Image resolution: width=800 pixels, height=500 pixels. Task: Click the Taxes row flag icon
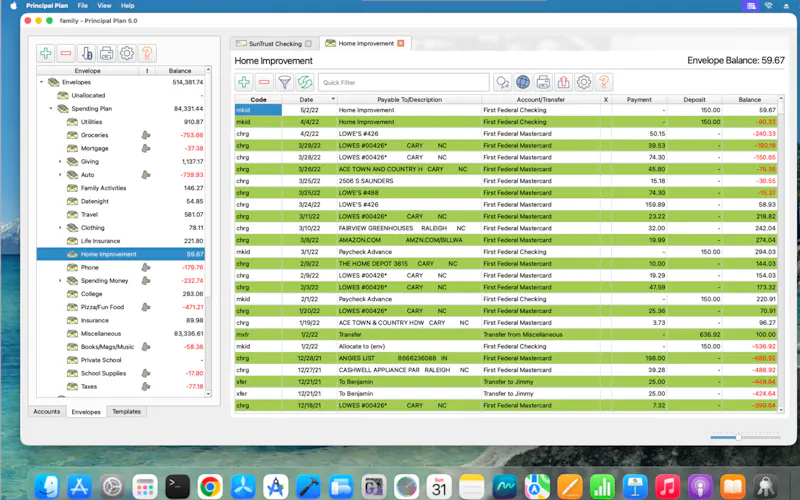146,387
